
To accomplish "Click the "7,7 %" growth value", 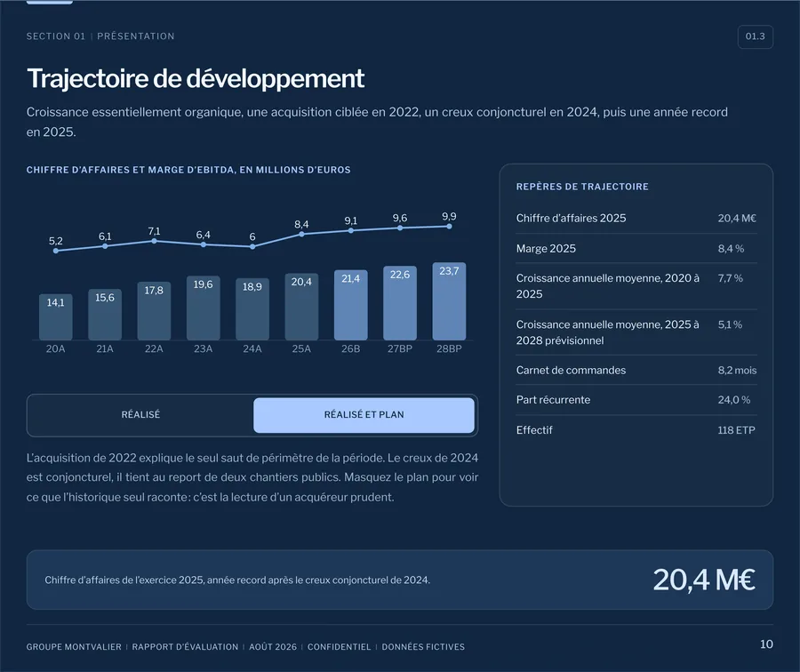I will [730, 278].
